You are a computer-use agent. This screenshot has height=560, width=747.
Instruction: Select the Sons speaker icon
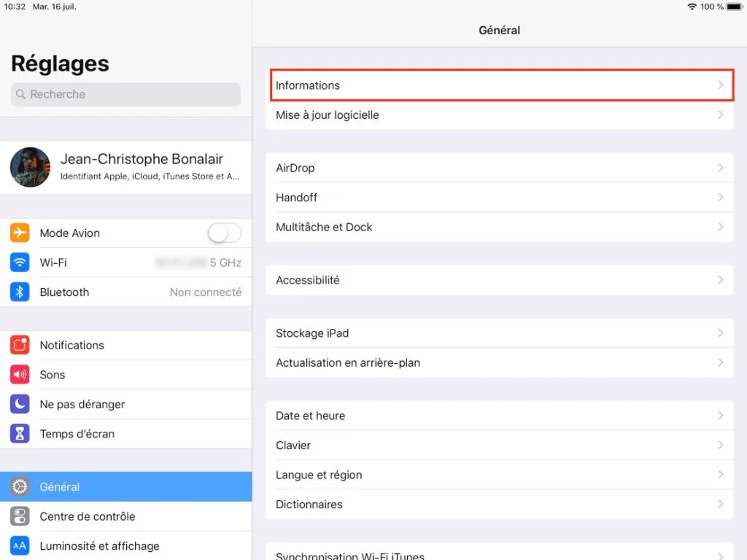coord(19,374)
